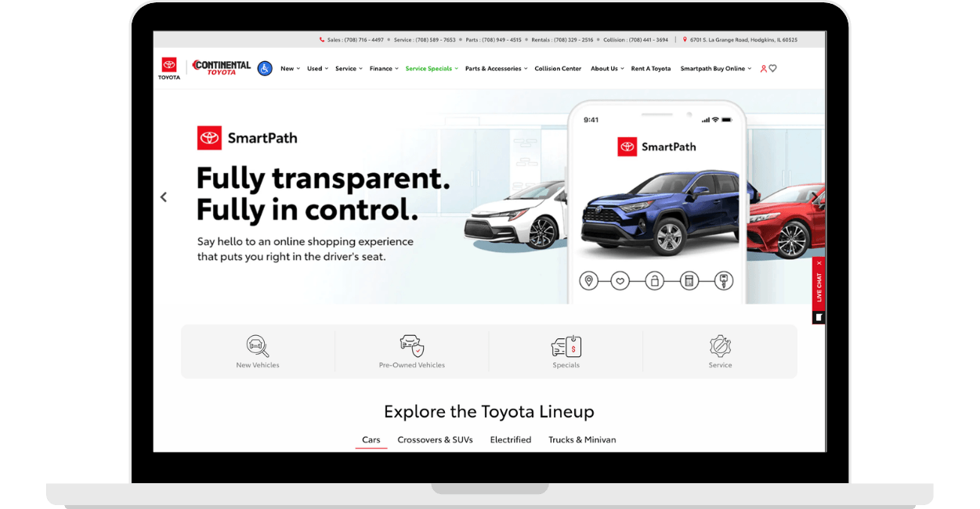980x509 pixels.
Task: Go to next slide arrow
Action: click(815, 197)
